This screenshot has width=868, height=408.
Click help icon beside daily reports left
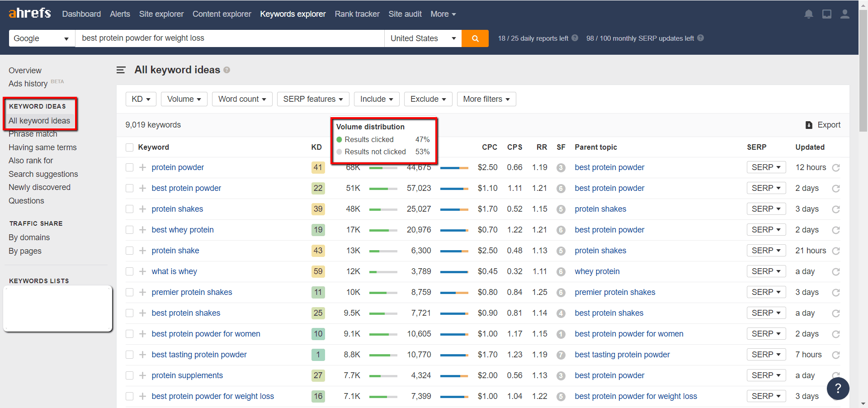tap(575, 38)
